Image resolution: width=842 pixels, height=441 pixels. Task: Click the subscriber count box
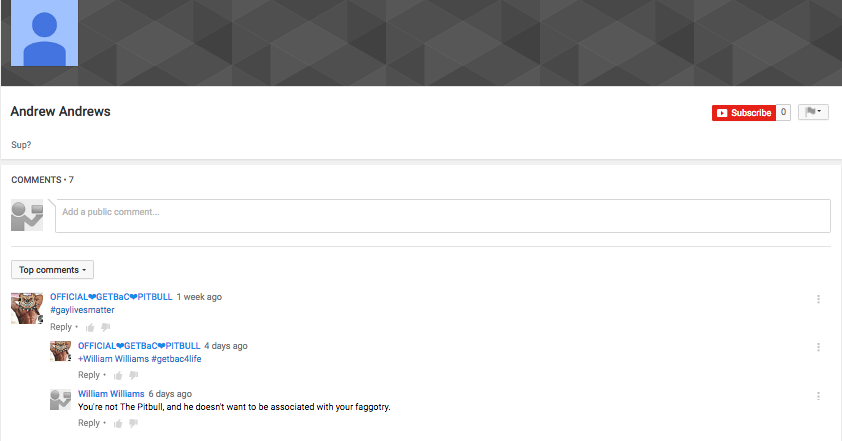pyautogui.click(x=783, y=112)
